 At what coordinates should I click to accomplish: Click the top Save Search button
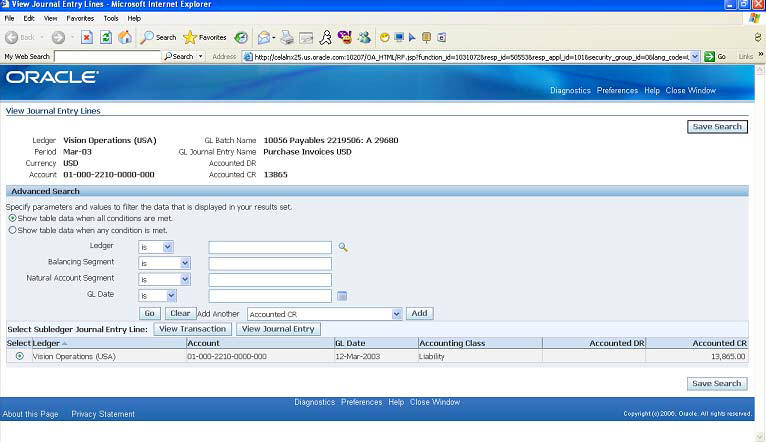coord(717,127)
